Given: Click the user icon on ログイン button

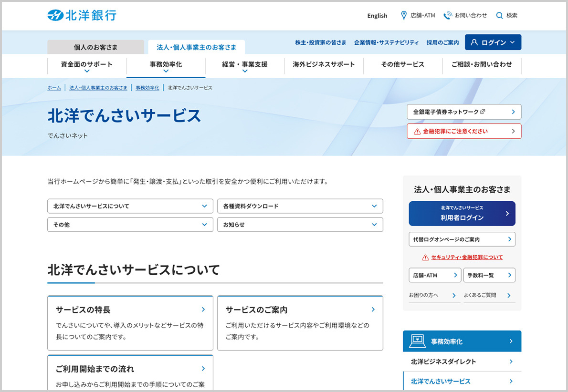Looking at the screenshot, I should point(474,42).
